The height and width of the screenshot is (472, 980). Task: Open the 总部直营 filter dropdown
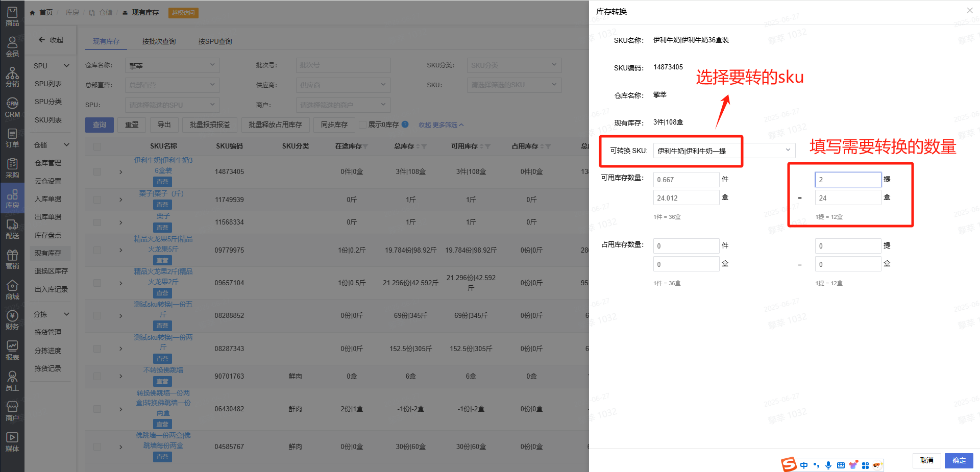tap(173, 85)
